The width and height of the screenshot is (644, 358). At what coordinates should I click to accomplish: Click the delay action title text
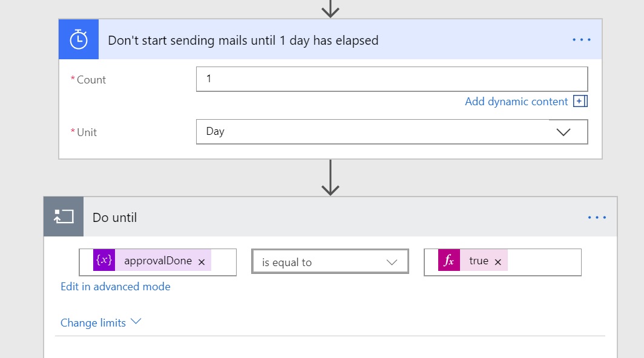(x=243, y=41)
